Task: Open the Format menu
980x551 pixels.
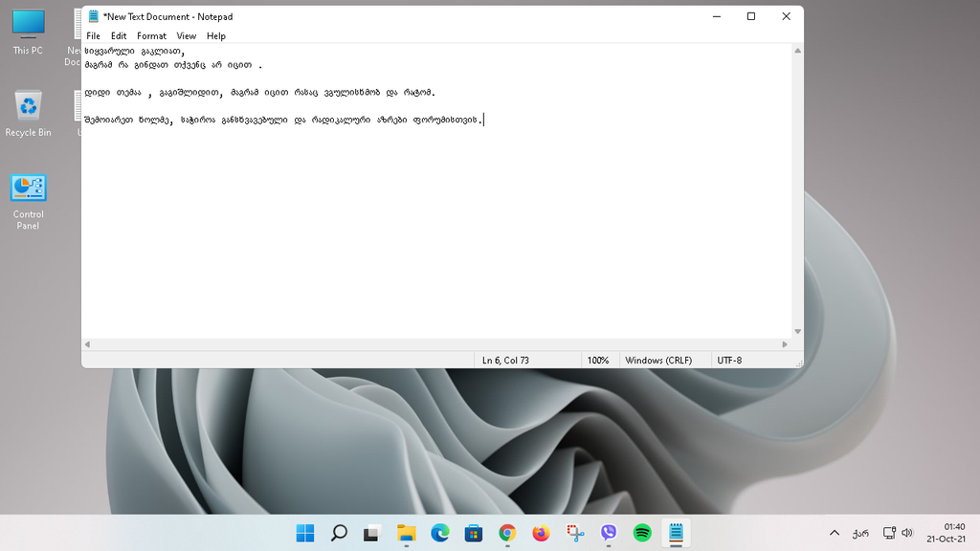Action: (152, 36)
